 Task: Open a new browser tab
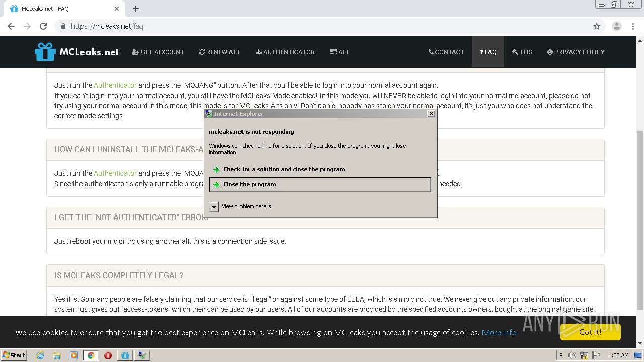tap(136, 9)
